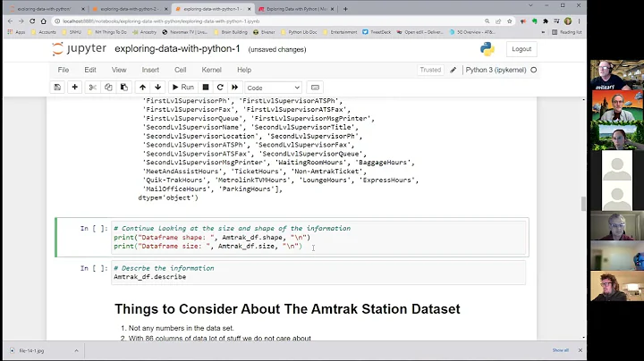Open the Kernel menu
The height and width of the screenshot is (361, 644).
pos(211,70)
